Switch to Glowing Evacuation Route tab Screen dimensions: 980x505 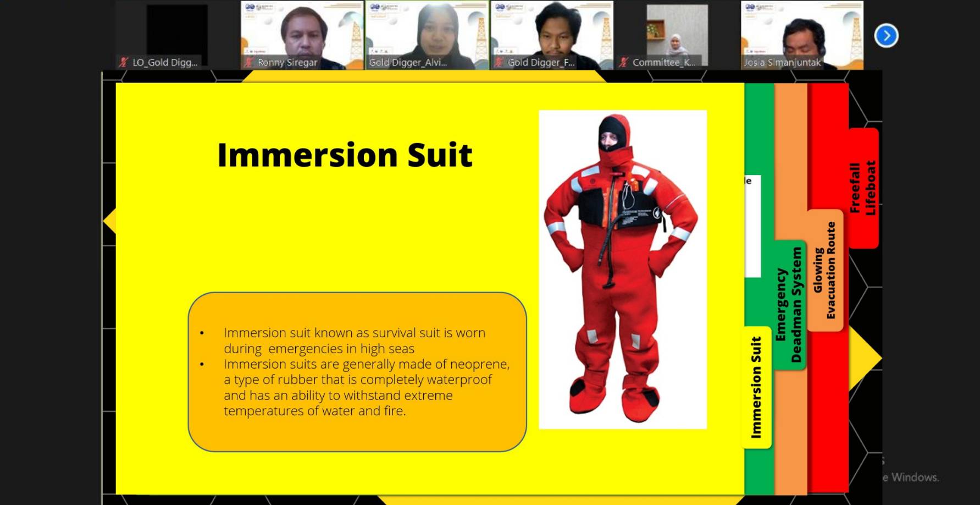824,270
